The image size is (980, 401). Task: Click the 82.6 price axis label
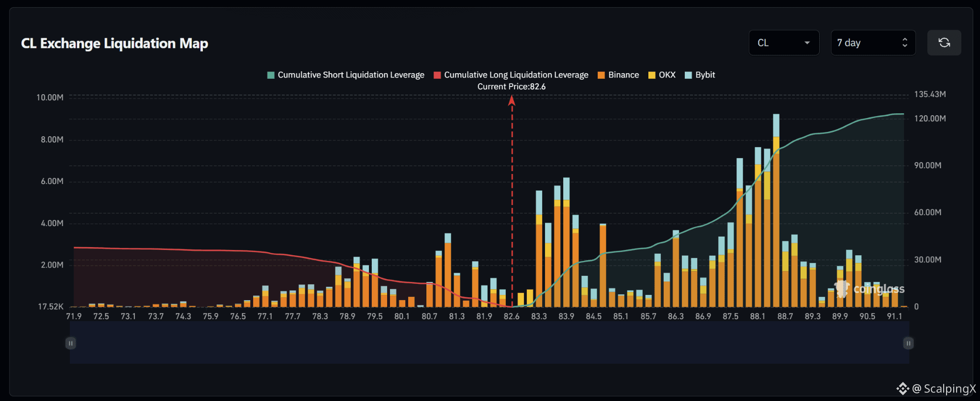pyautogui.click(x=512, y=316)
